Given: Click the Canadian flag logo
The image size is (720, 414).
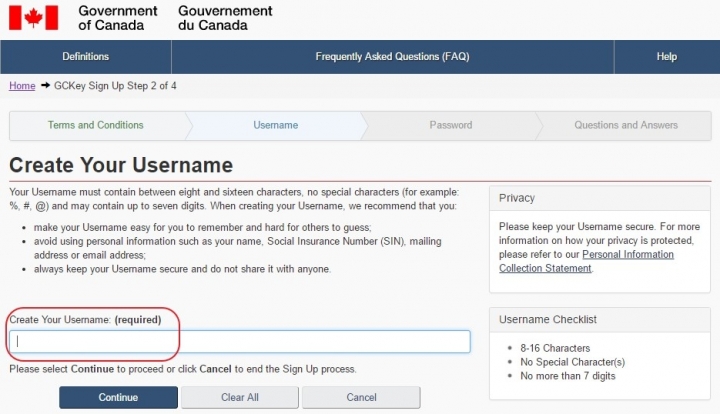Looking at the screenshot, I should pos(34,18).
